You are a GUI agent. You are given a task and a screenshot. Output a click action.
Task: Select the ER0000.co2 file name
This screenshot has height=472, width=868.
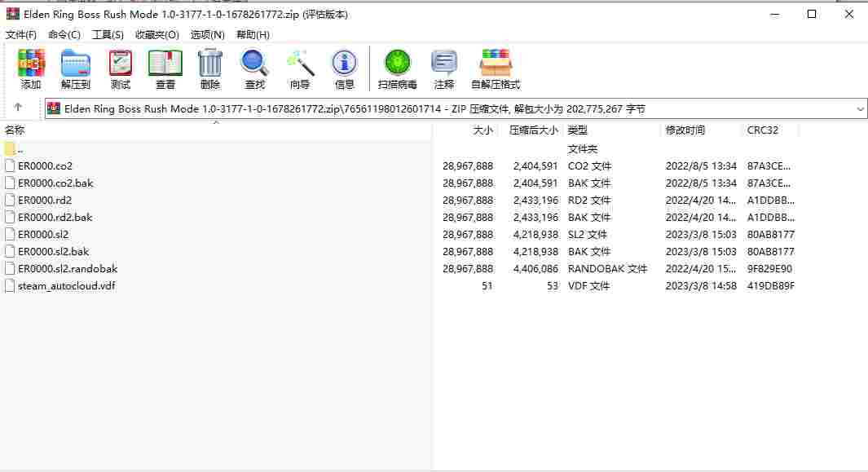coord(46,165)
